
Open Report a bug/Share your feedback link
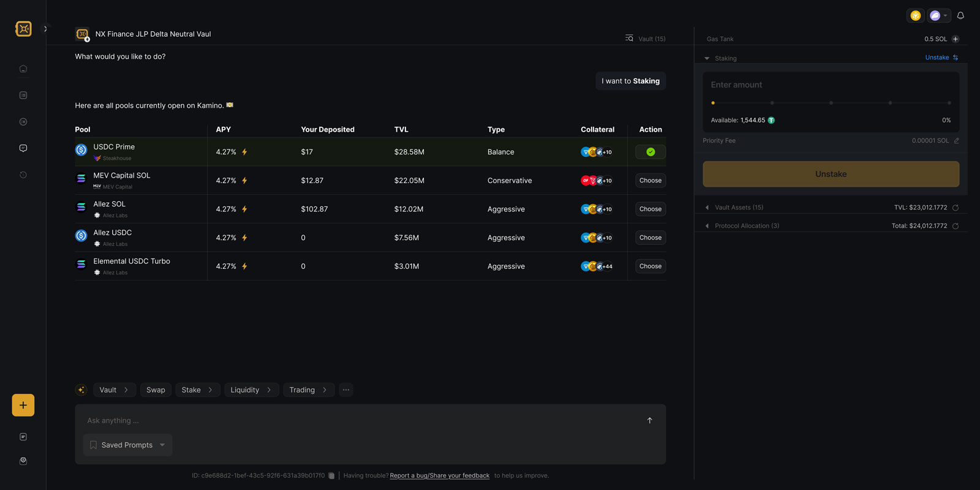[x=440, y=476]
